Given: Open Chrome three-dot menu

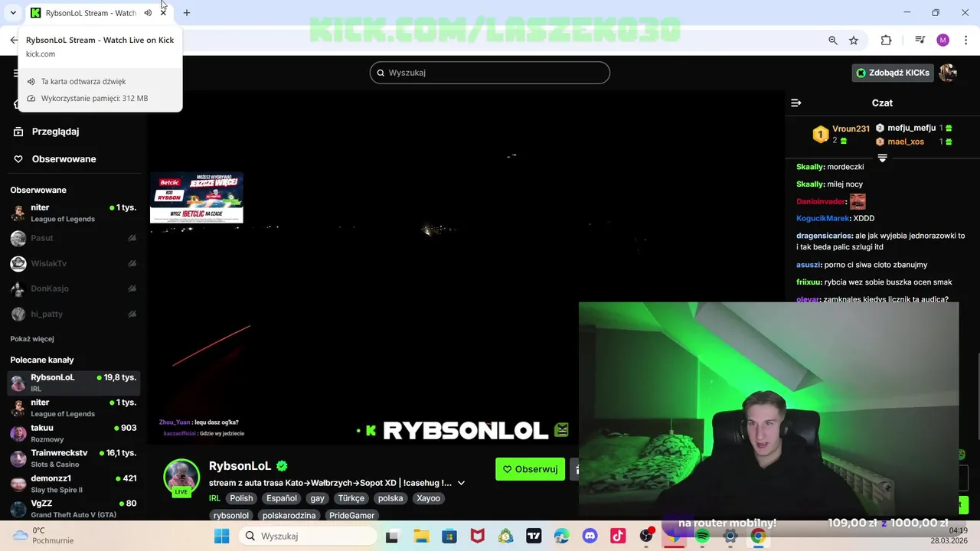Looking at the screenshot, I should point(965,41).
